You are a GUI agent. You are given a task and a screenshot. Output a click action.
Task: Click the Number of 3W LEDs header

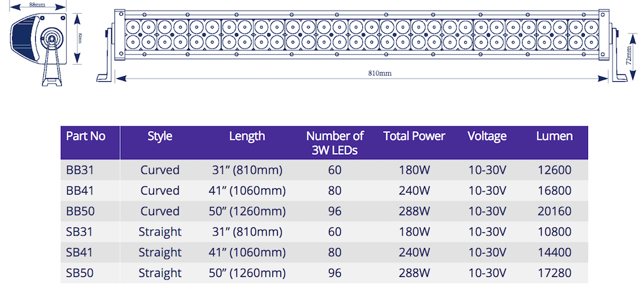pos(335,143)
